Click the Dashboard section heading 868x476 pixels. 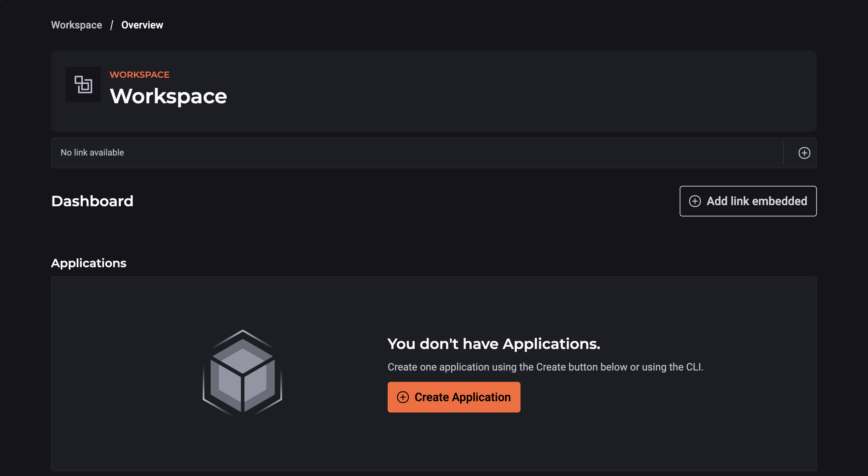pos(92,201)
